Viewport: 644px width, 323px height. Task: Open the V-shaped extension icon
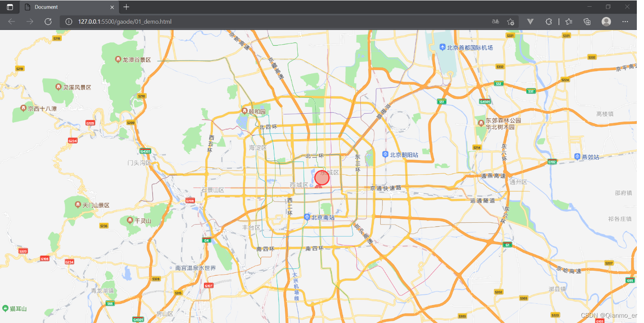[530, 21]
